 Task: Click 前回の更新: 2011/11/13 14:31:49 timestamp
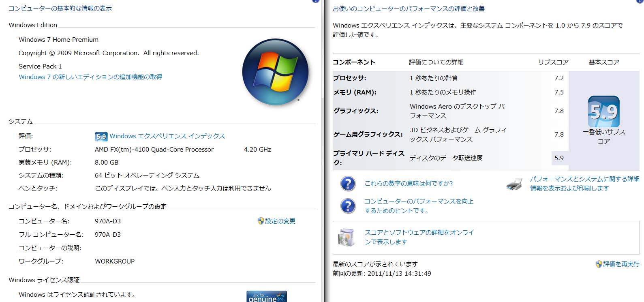[x=382, y=274]
